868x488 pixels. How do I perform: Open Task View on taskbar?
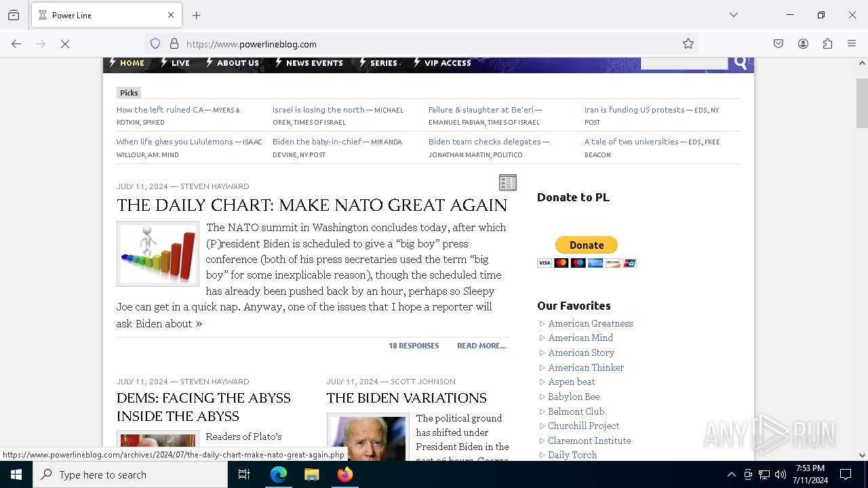pyautogui.click(x=244, y=474)
